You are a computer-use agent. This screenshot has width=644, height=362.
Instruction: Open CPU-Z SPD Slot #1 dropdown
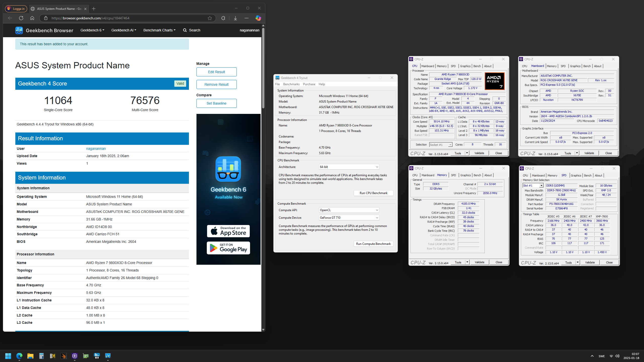533,186
